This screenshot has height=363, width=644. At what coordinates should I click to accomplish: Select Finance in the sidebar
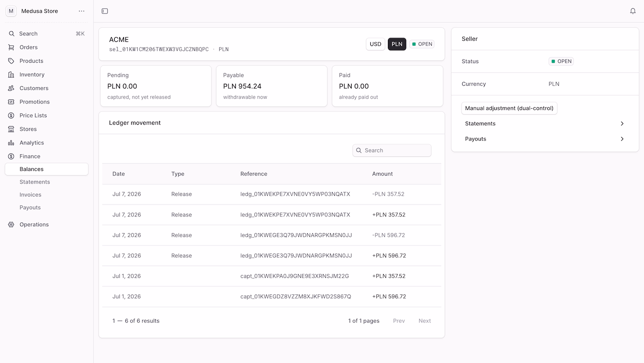pos(47,157)
